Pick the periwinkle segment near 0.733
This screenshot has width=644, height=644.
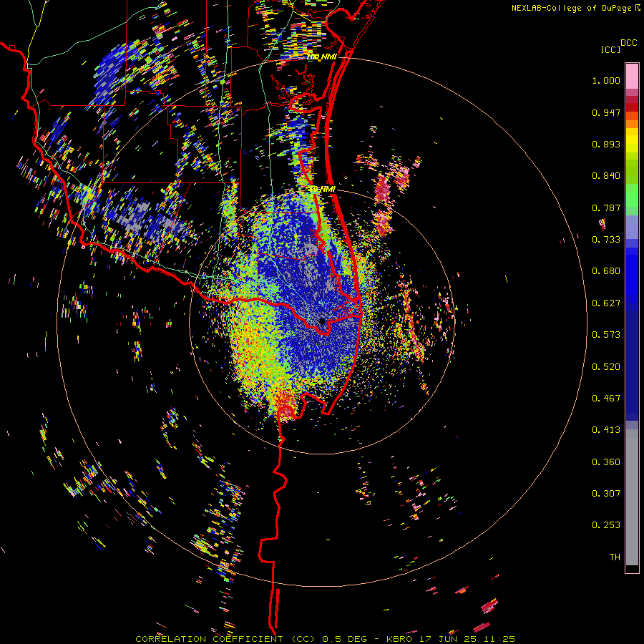click(632, 228)
